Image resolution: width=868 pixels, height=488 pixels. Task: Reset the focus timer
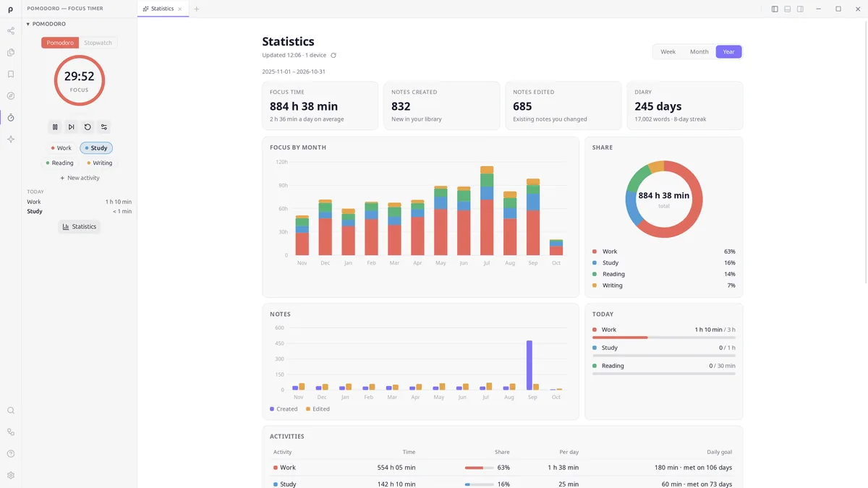click(88, 127)
